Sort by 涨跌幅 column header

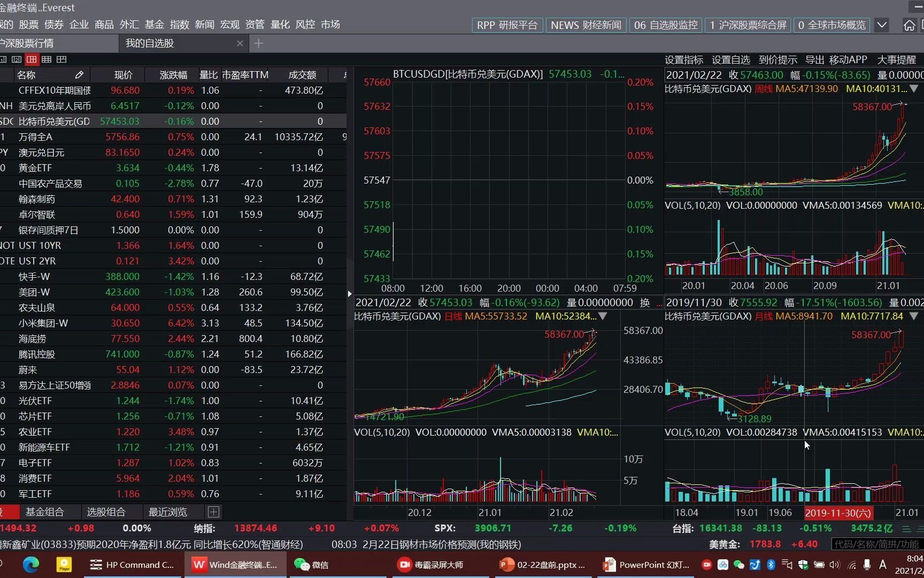(x=173, y=75)
